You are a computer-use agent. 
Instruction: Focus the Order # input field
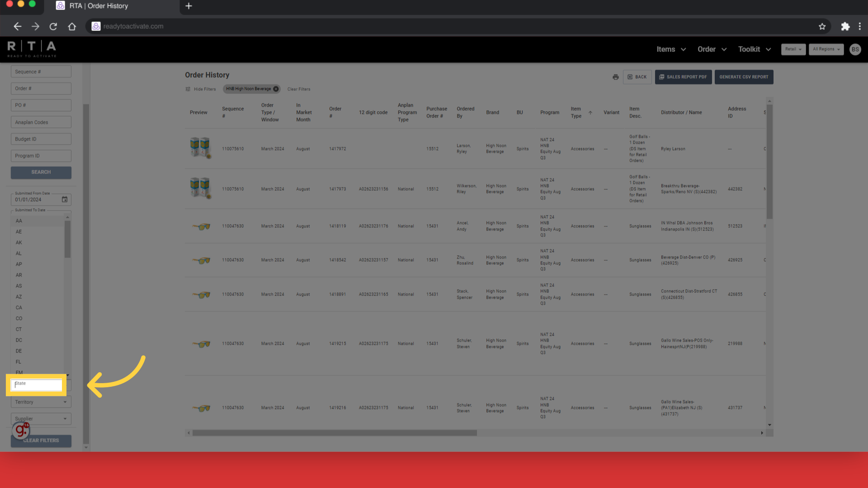point(41,89)
